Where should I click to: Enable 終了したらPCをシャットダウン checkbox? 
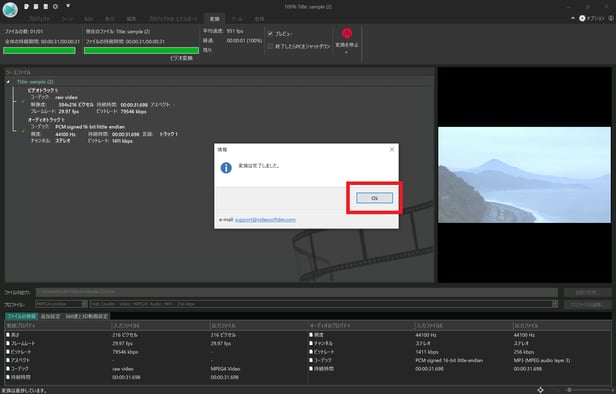pyautogui.click(x=270, y=46)
